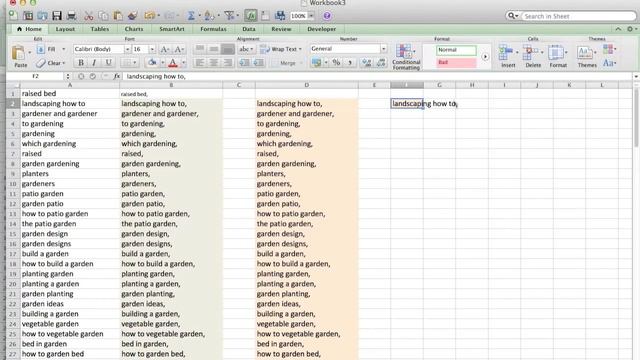
Task: Toggle Underline formatting
Action: (x=108, y=63)
